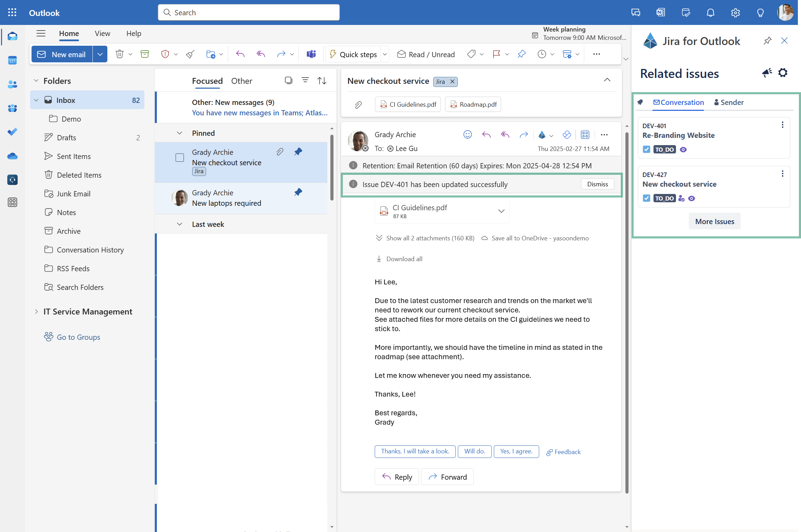Screen dimensions: 801x532
Task: Click the More Issues button
Action: pos(714,221)
